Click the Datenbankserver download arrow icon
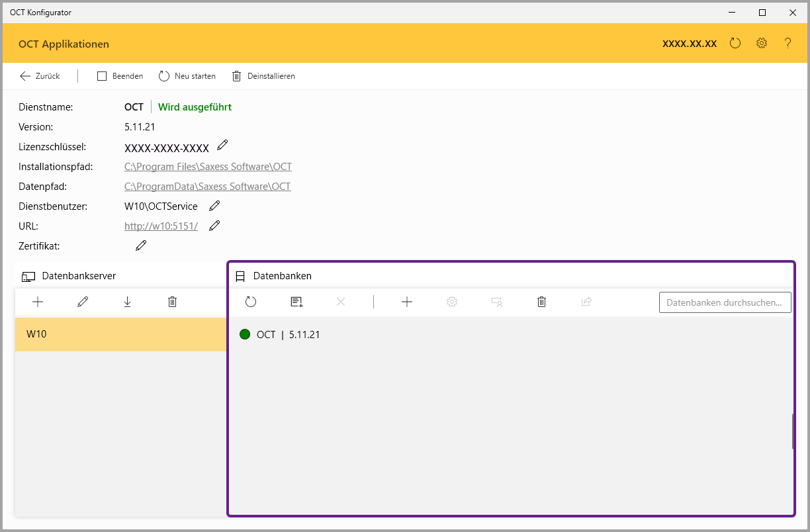The image size is (810, 532). tap(128, 302)
